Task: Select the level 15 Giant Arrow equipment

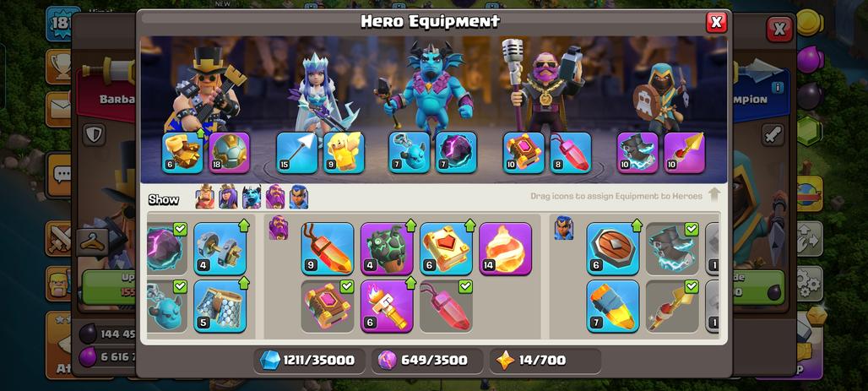Action: [296, 153]
